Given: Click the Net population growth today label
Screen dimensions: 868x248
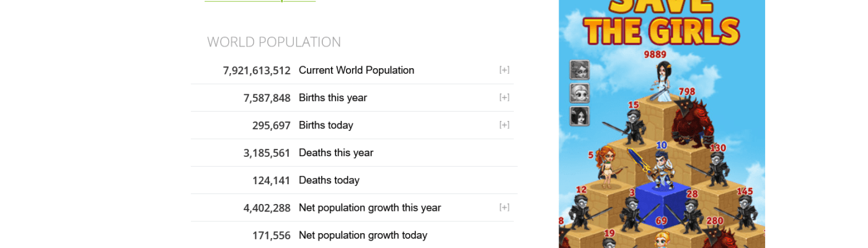Looking at the screenshot, I should 363,235.
